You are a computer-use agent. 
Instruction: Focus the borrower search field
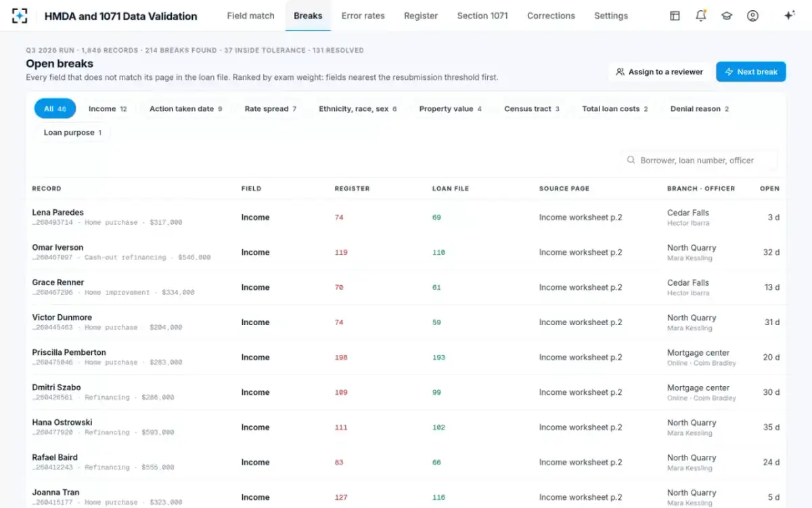[699, 161]
